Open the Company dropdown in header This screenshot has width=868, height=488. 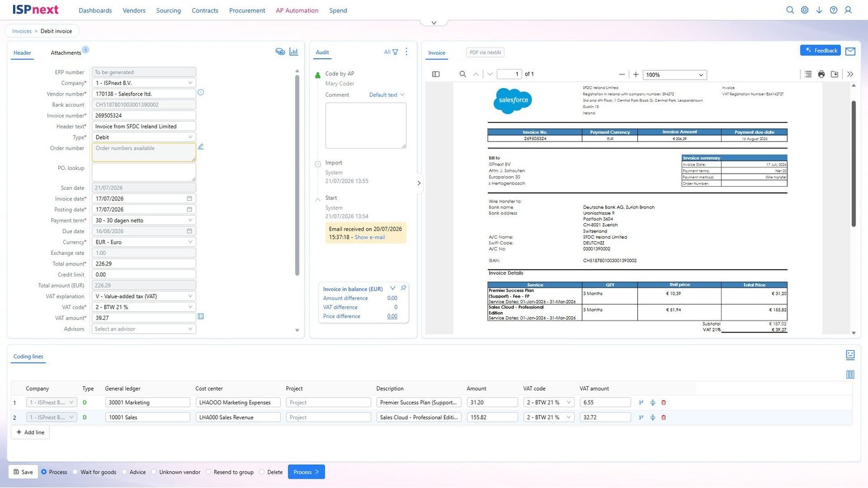[x=144, y=83]
